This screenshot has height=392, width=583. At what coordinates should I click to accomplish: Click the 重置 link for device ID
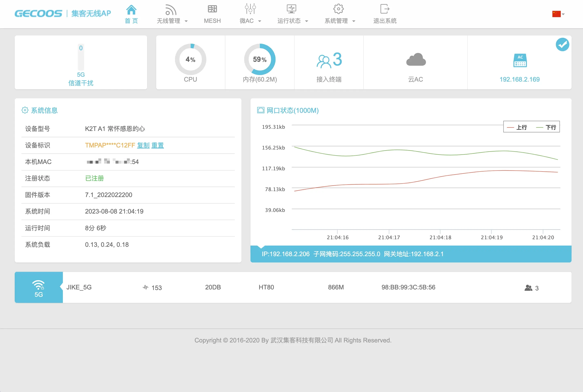(158, 145)
